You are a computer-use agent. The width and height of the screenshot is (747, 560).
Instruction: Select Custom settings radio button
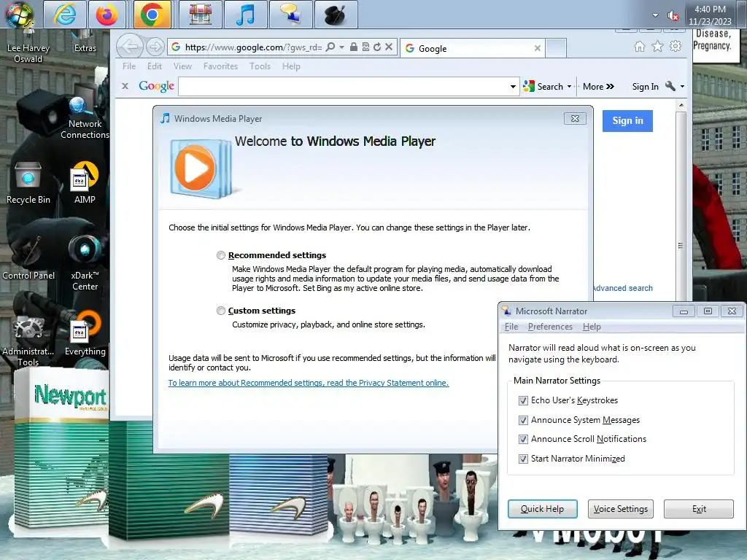tap(220, 311)
